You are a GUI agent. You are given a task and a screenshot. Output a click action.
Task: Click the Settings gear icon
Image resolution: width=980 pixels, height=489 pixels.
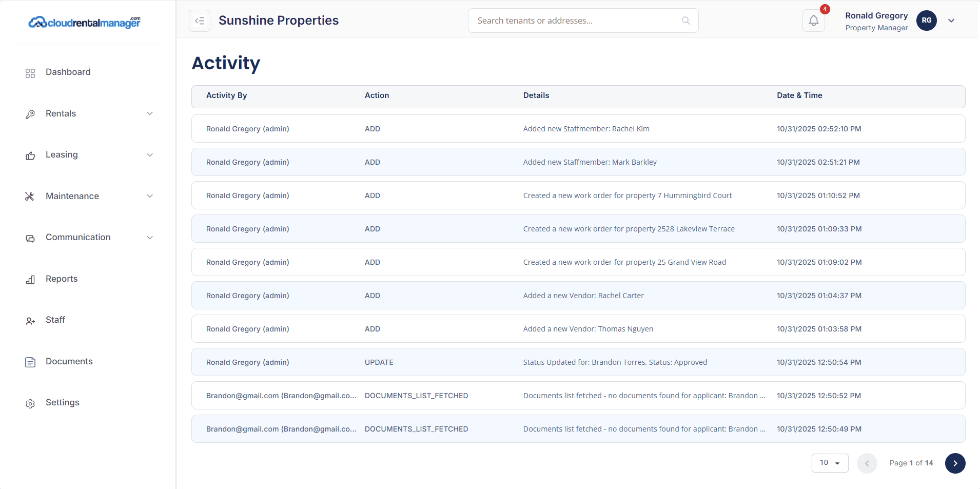pos(30,403)
